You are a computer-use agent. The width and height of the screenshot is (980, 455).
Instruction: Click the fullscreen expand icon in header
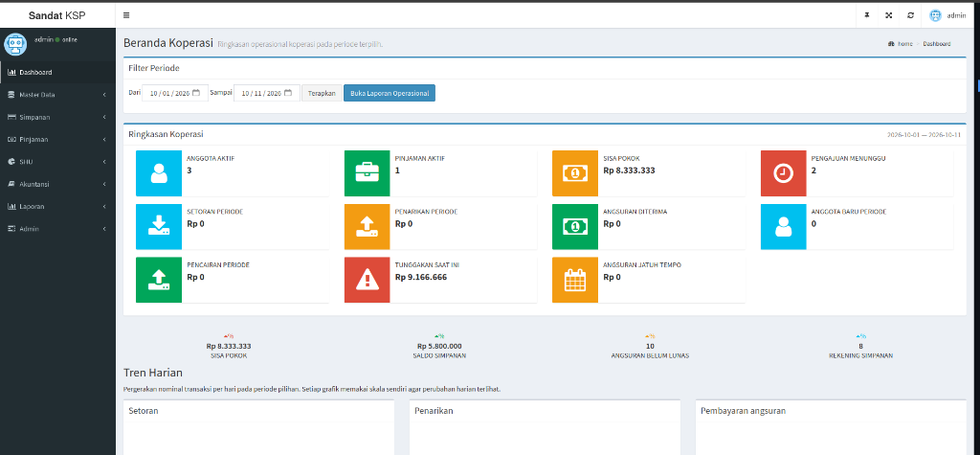(x=888, y=15)
